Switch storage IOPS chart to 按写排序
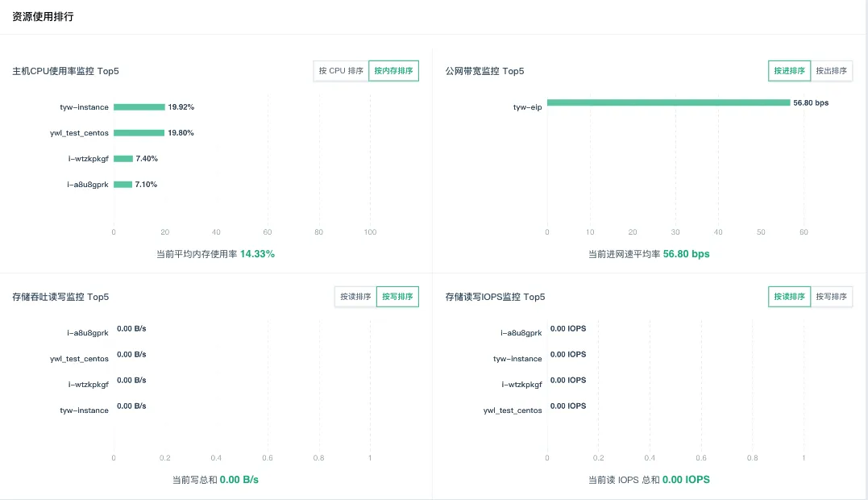Screen dimensions: 868x500 point(831,297)
